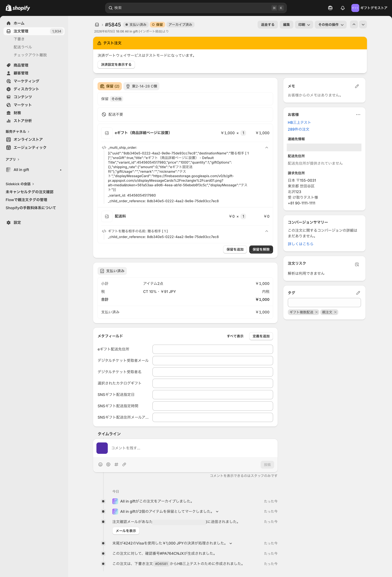Viewport: 392px width, 577px height.
Task: Click メールを表示 button
Action: [x=126, y=531]
